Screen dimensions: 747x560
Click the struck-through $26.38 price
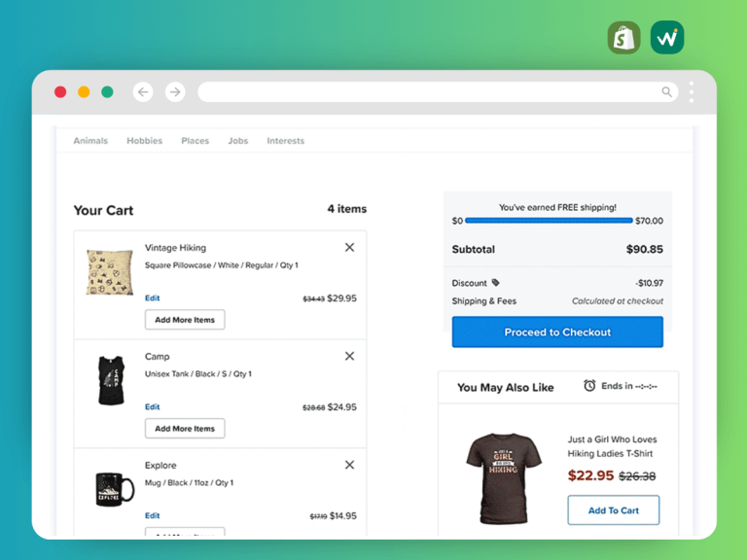click(637, 476)
